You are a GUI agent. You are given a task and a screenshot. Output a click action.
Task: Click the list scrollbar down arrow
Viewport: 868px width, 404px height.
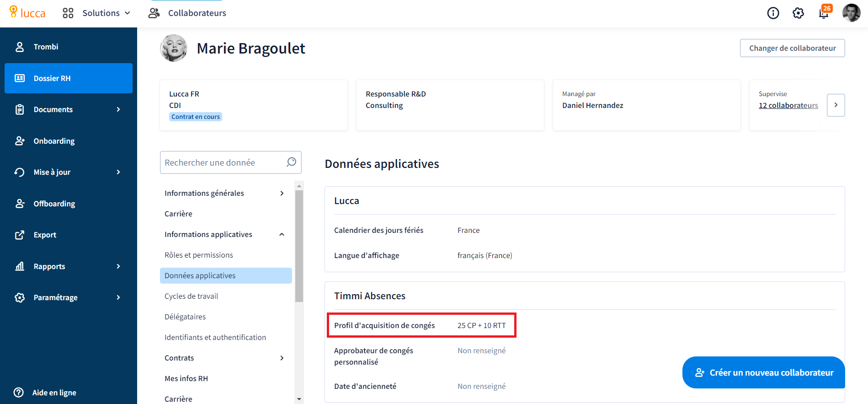pyautogui.click(x=299, y=399)
